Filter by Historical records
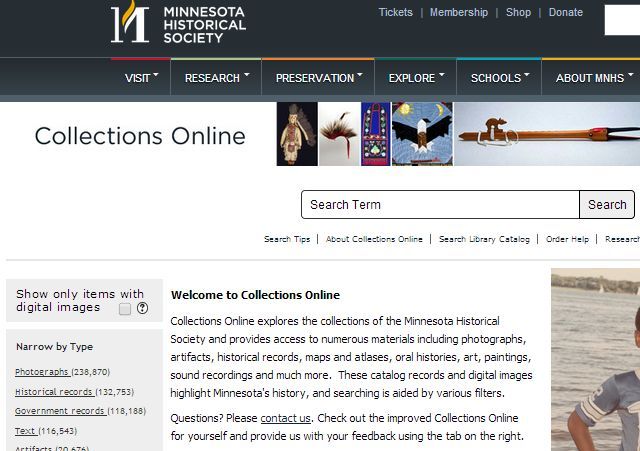640x451 pixels. point(54,392)
